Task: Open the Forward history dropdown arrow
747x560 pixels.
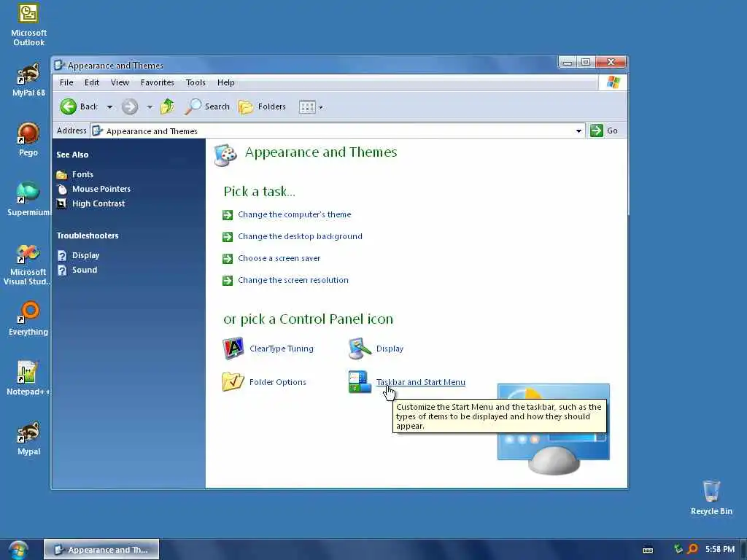Action: [150, 107]
